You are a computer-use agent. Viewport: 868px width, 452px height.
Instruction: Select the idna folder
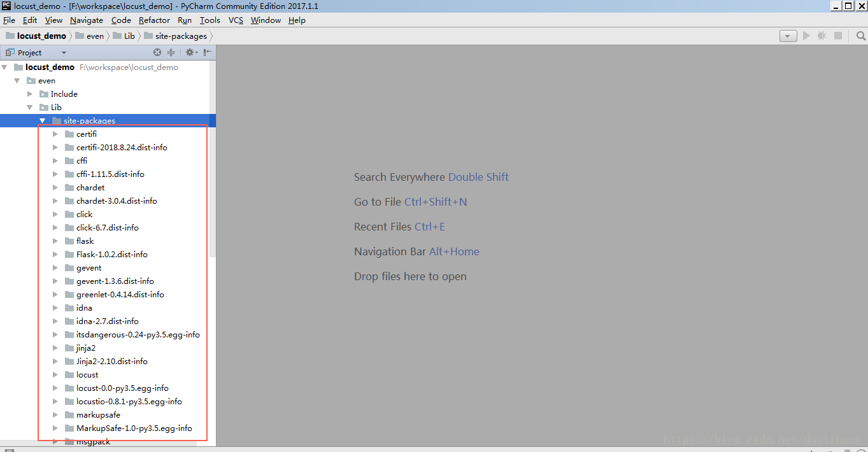coord(84,308)
